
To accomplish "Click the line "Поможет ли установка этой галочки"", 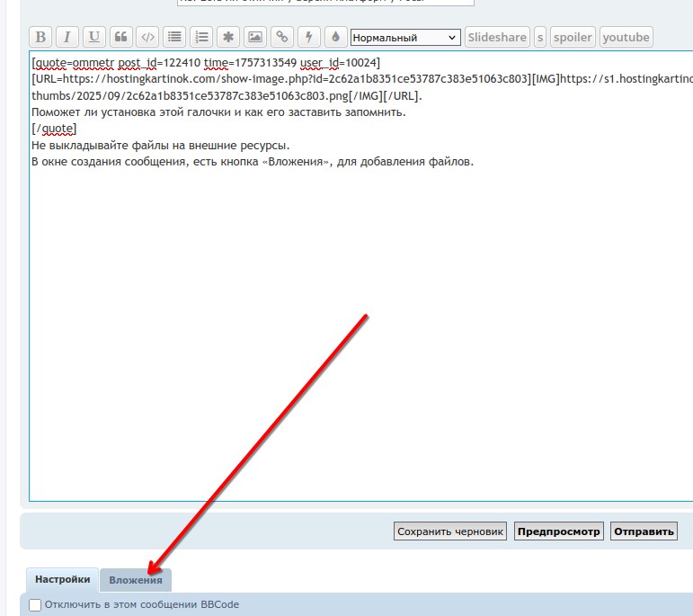I will [218, 112].
